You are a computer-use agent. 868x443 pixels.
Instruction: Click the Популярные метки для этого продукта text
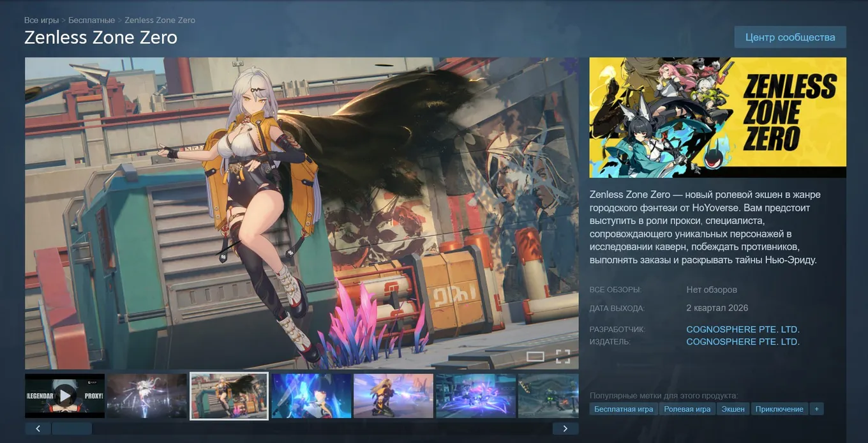[x=663, y=396]
